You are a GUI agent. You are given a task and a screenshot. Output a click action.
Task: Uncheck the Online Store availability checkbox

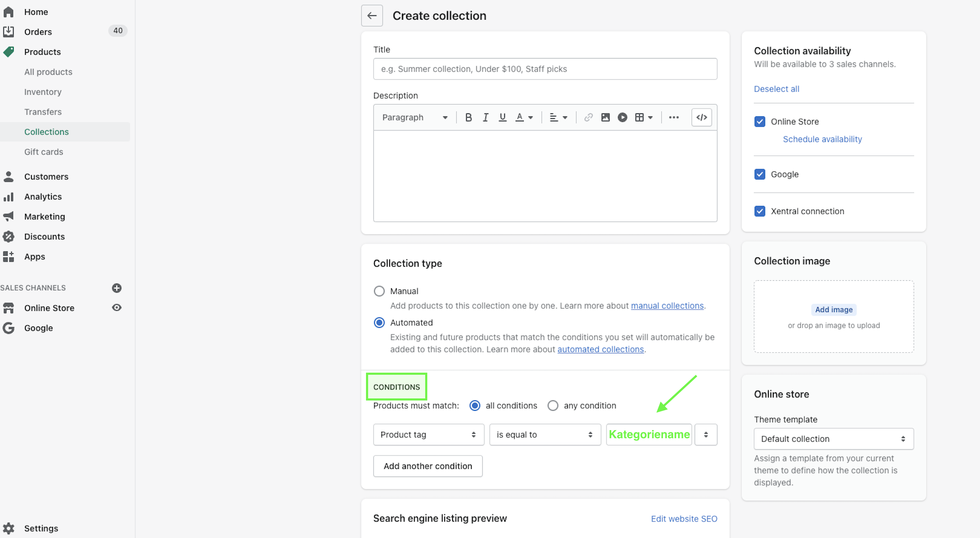pyautogui.click(x=760, y=122)
